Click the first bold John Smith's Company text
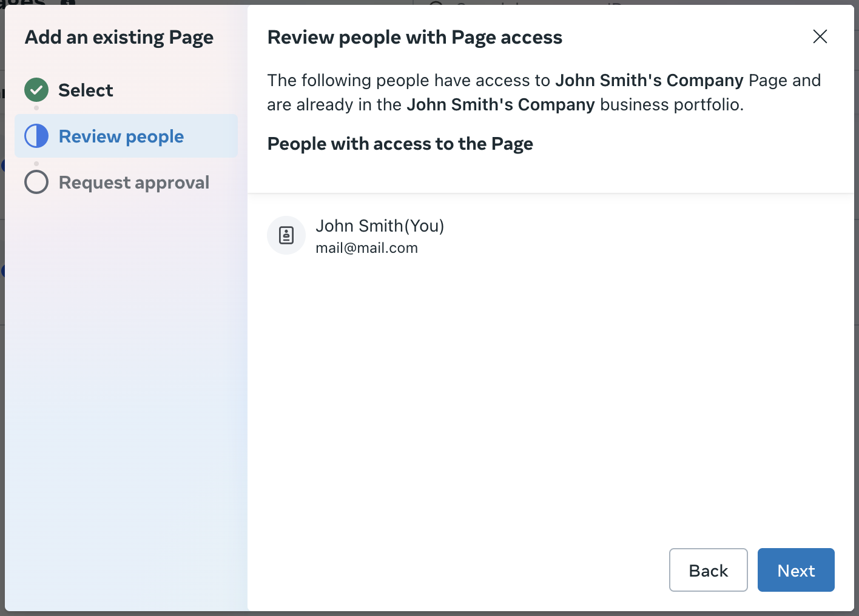This screenshot has height=616, width=859. click(649, 81)
